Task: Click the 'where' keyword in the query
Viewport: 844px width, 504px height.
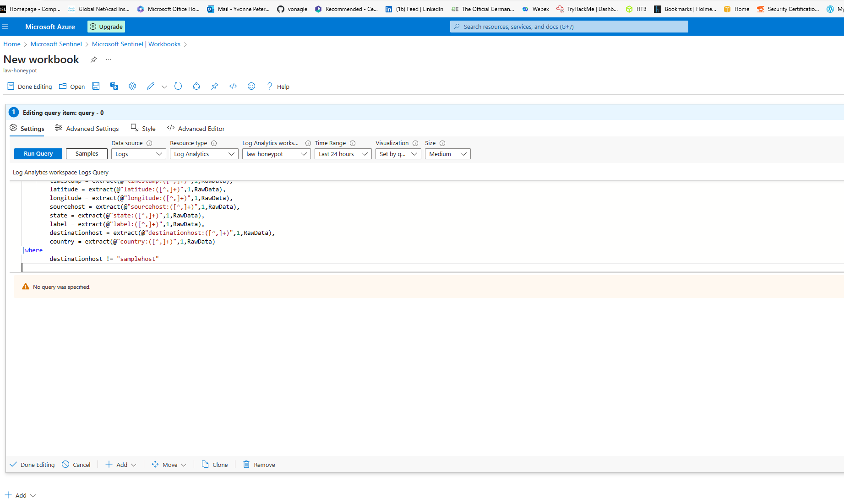Action: coord(34,250)
